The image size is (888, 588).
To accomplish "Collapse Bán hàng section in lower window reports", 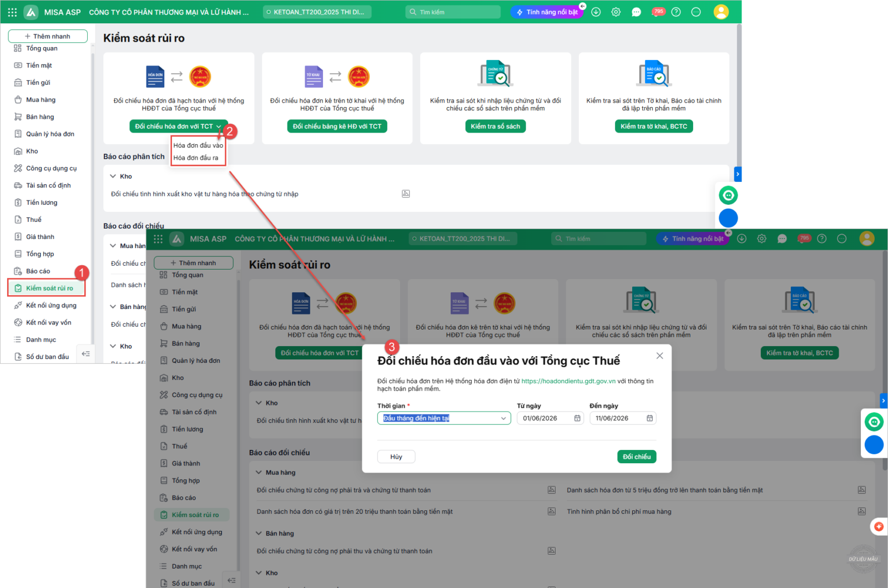I will pyautogui.click(x=259, y=534).
